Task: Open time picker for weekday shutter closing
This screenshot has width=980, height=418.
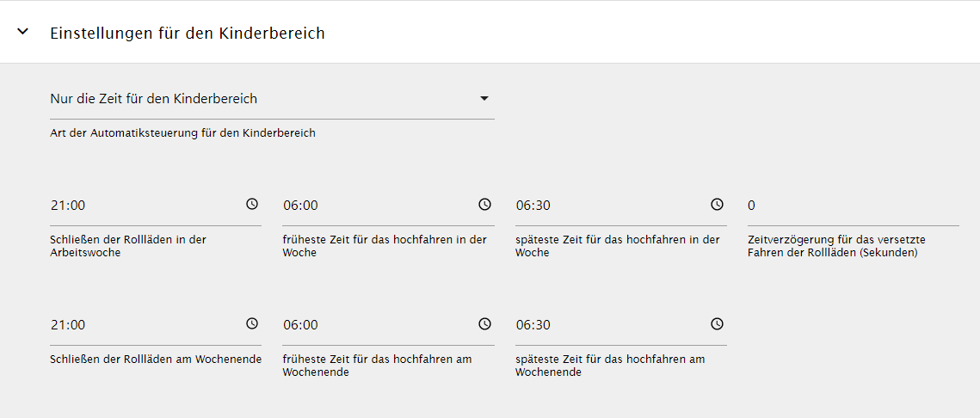Action: [x=251, y=204]
